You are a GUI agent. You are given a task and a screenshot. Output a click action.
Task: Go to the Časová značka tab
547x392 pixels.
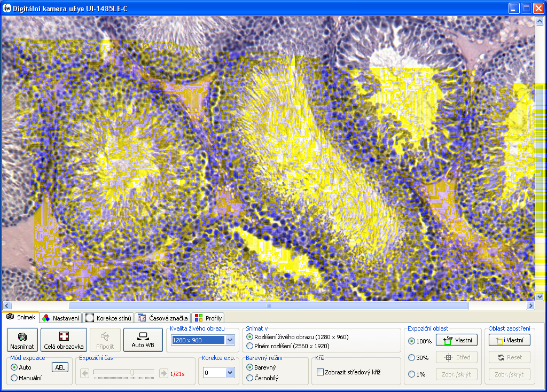163,318
